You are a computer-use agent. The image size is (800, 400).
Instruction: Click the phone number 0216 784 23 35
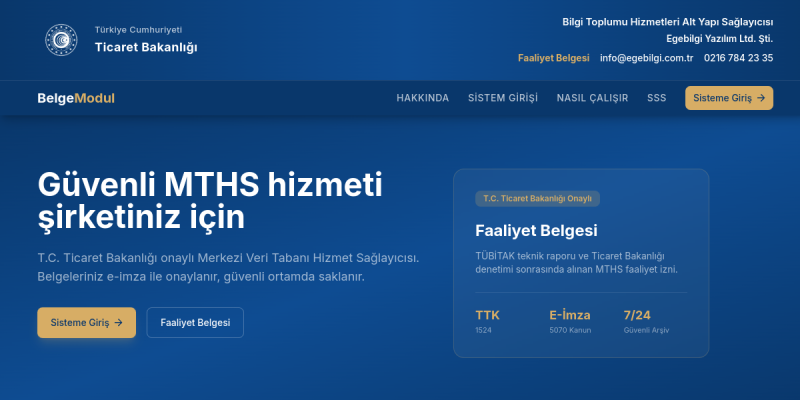[x=738, y=58]
